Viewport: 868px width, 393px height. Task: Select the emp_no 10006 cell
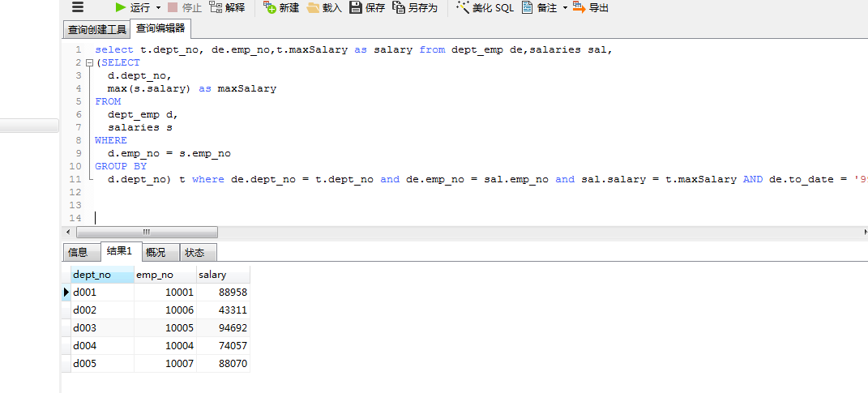pos(165,310)
